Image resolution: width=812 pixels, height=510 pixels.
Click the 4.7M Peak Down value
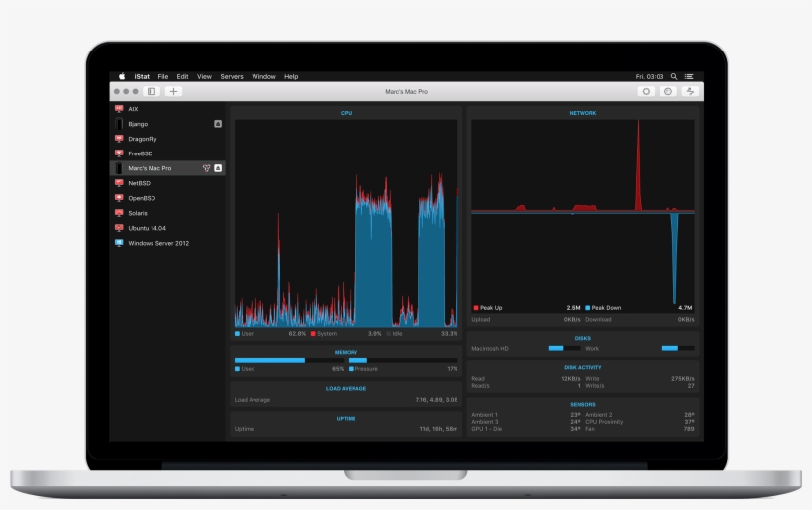[x=685, y=308]
